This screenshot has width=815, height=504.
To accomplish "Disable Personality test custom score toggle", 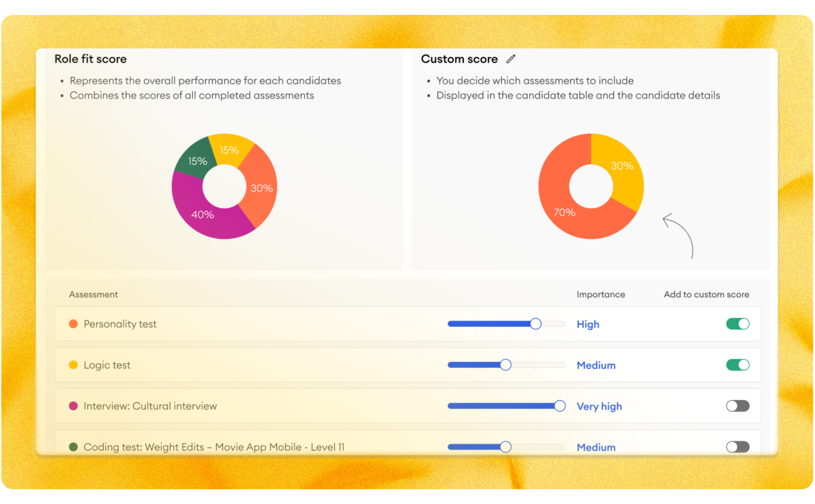I will [x=738, y=324].
